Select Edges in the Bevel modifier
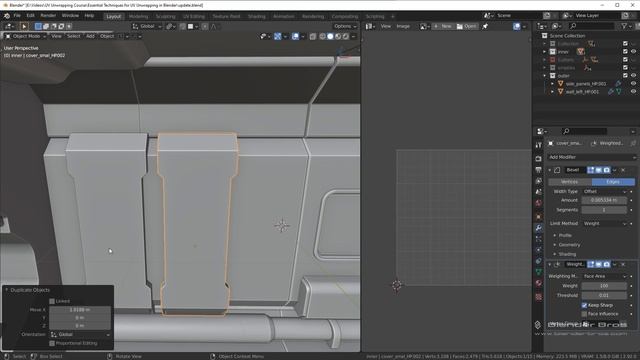This screenshot has width=640, height=360. (613, 182)
